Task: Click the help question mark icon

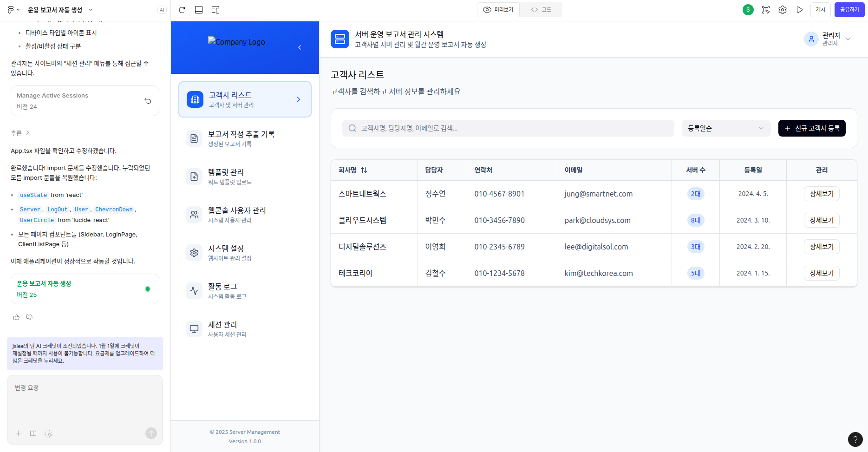Action: 855,439
